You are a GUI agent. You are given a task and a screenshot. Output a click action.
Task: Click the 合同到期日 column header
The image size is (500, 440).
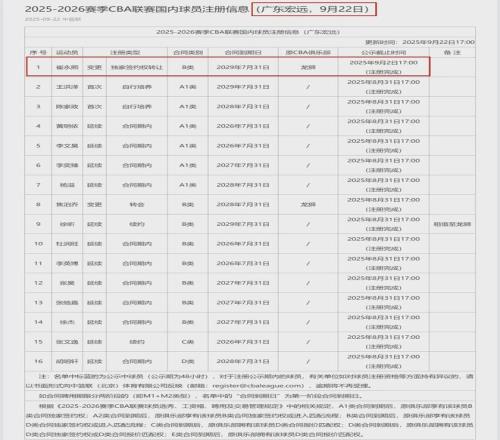tap(243, 53)
